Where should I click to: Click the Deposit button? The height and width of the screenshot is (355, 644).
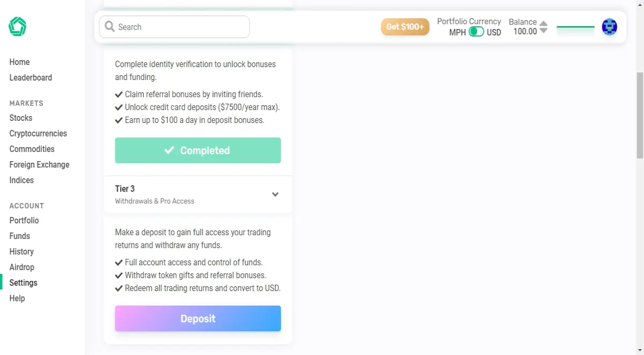pos(198,318)
